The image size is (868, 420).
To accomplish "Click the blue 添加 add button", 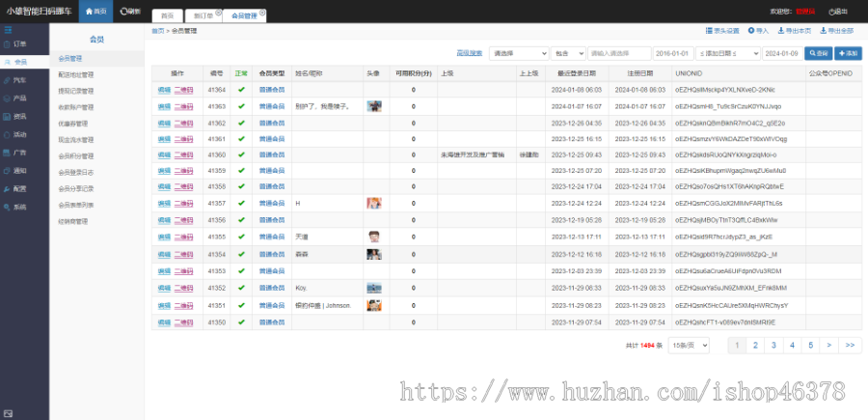I will (x=848, y=53).
